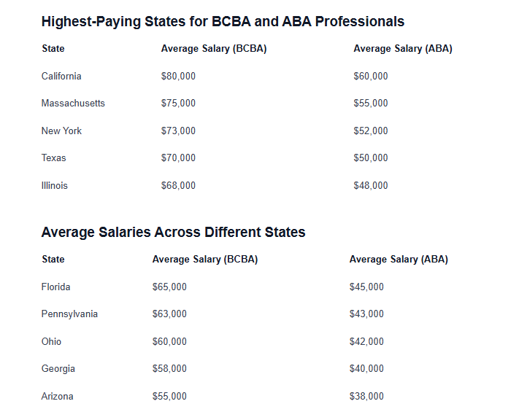Select the New York state cell
Image resolution: width=519 pixels, height=420 pixels.
(61, 131)
